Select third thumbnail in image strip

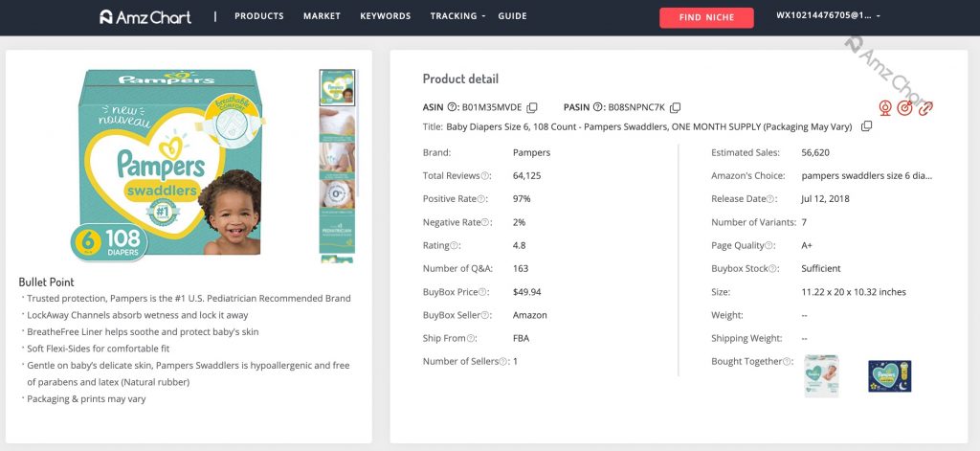(338, 160)
